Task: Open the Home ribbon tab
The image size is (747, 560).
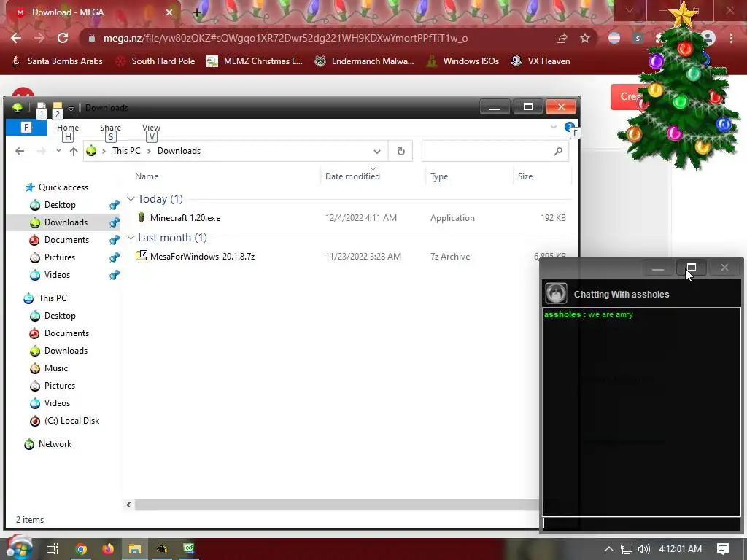Action: pos(68,127)
